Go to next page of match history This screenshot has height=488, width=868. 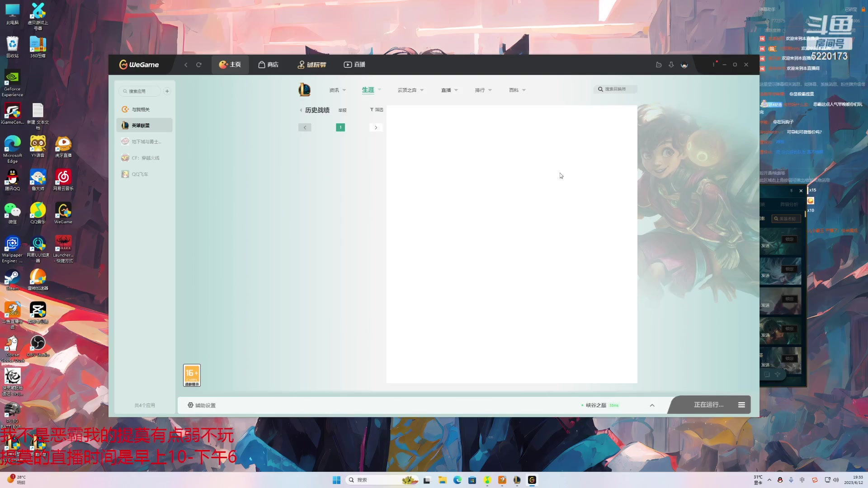click(376, 127)
